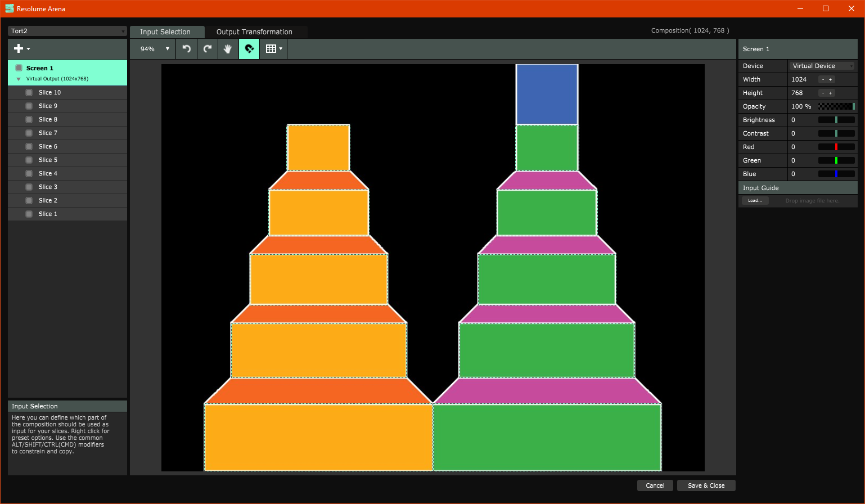Switch to the Output Transformation tab
Viewport: 865px width, 504px height.
[254, 32]
